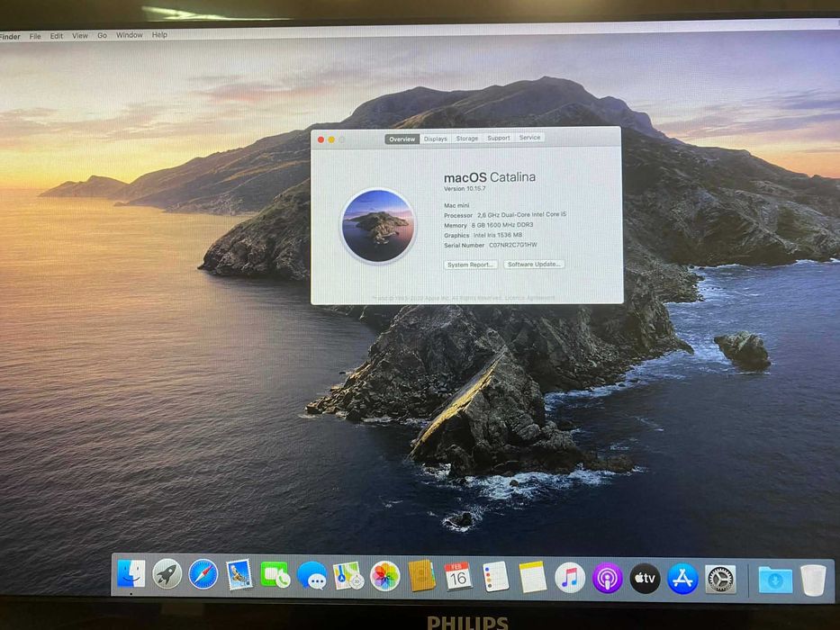
Task: Click the Graphics Intel Iris 1536 MB line
Action: pos(483,235)
